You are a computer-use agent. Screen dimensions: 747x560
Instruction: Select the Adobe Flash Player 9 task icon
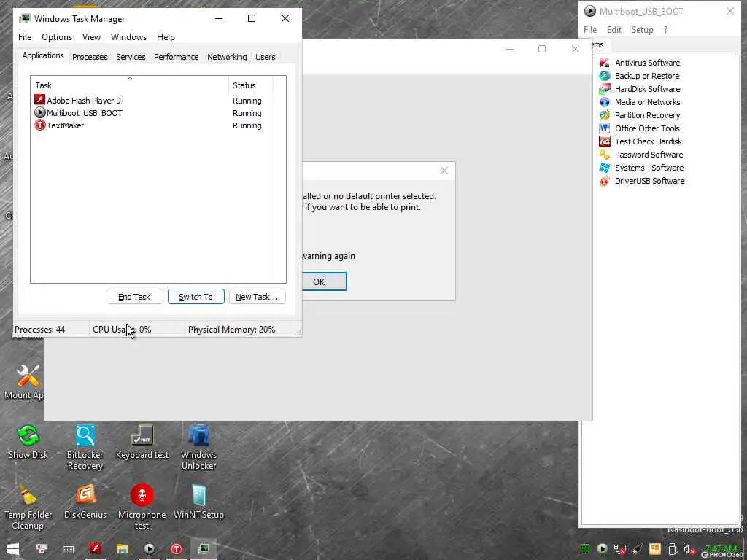(39, 100)
